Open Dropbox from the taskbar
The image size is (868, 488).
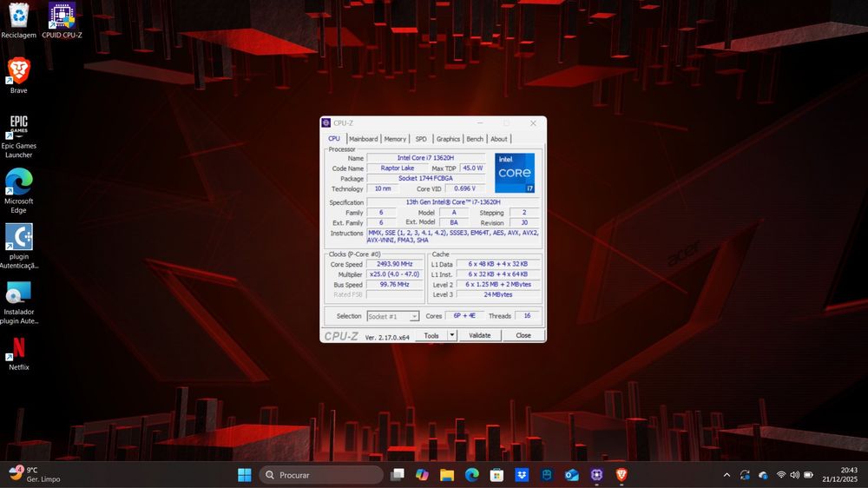[522, 475]
